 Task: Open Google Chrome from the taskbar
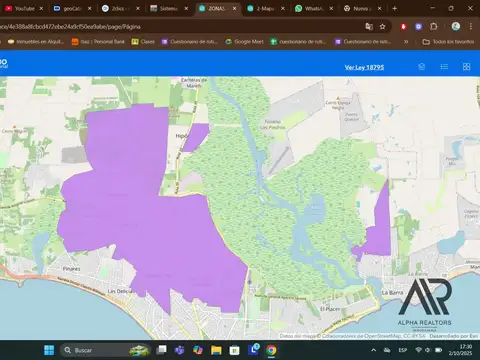271,350
